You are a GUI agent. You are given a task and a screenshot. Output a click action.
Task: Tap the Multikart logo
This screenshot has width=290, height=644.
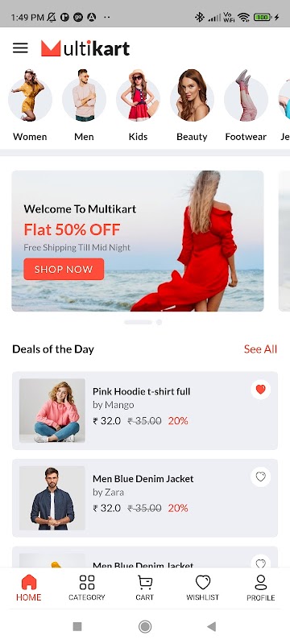[85, 48]
